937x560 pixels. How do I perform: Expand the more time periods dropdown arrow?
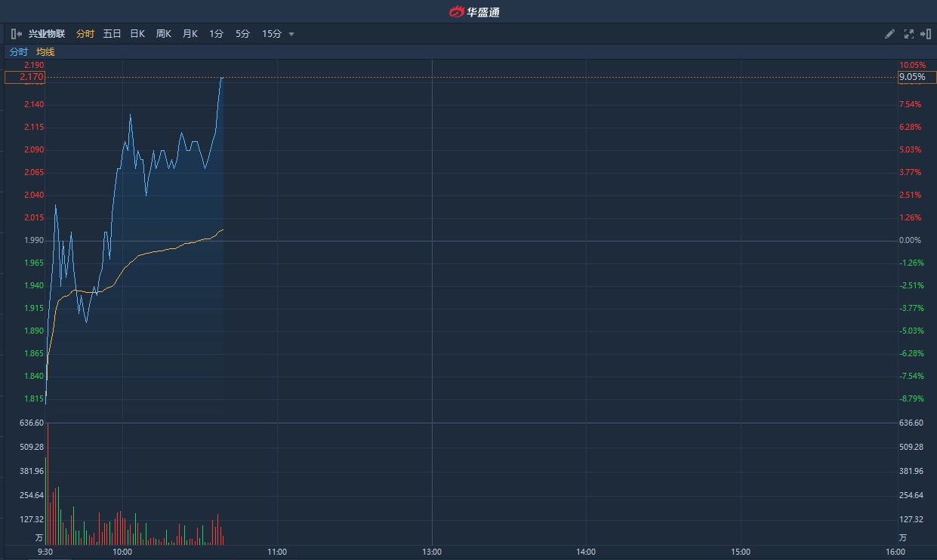tap(291, 34)
